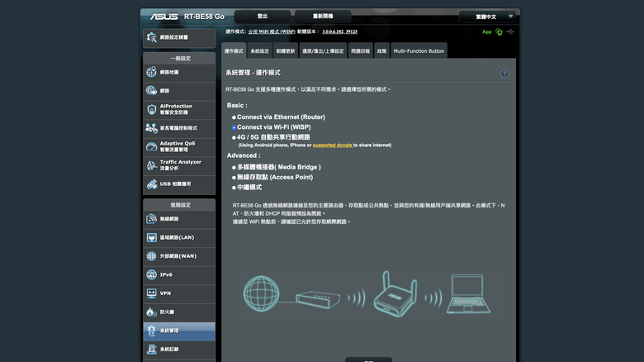Open USB 相關應用 page
Screen dimensions: 644x362
[x=179, y=184]
